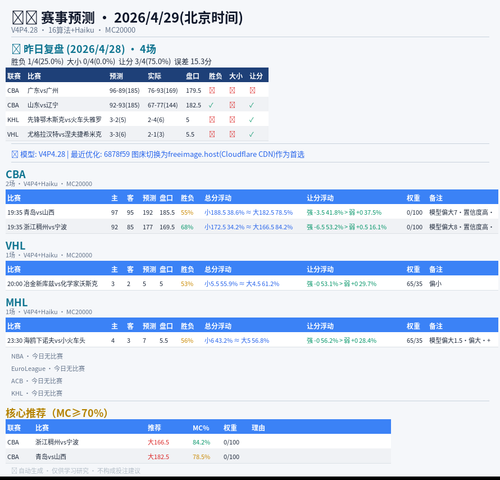Click the red 胜负 mark for 广东vs广州

tap(212, 91)
